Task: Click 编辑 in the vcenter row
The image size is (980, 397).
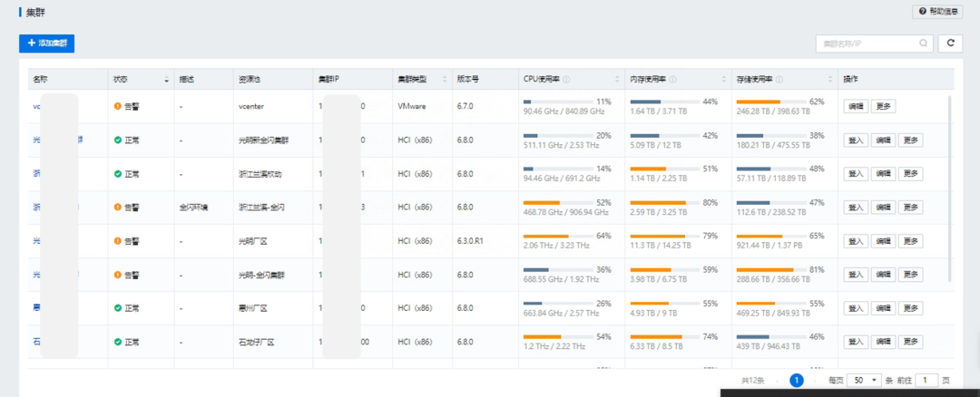Action: tap(856, 106)
